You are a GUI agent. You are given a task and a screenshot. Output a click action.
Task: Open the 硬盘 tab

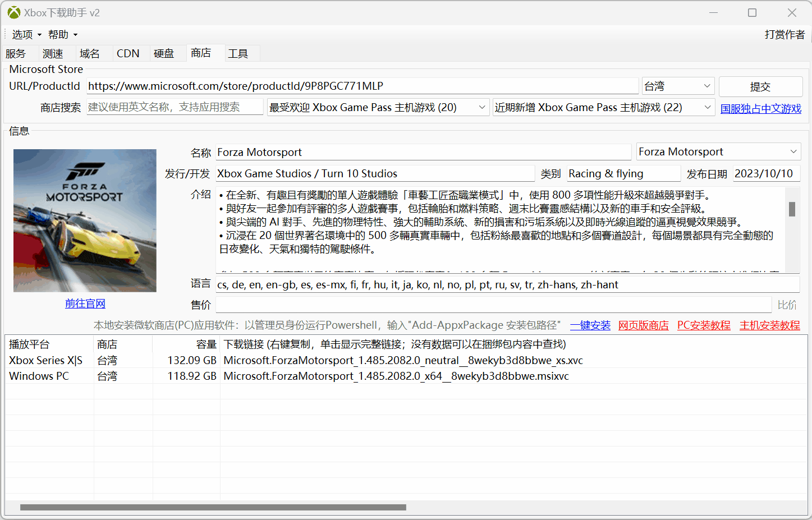(164, 53)
